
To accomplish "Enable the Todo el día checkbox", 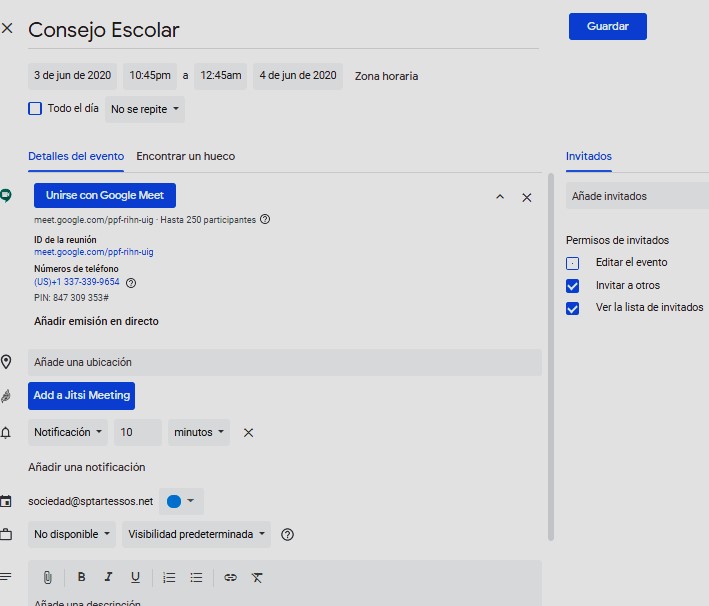I will point(35,108).
